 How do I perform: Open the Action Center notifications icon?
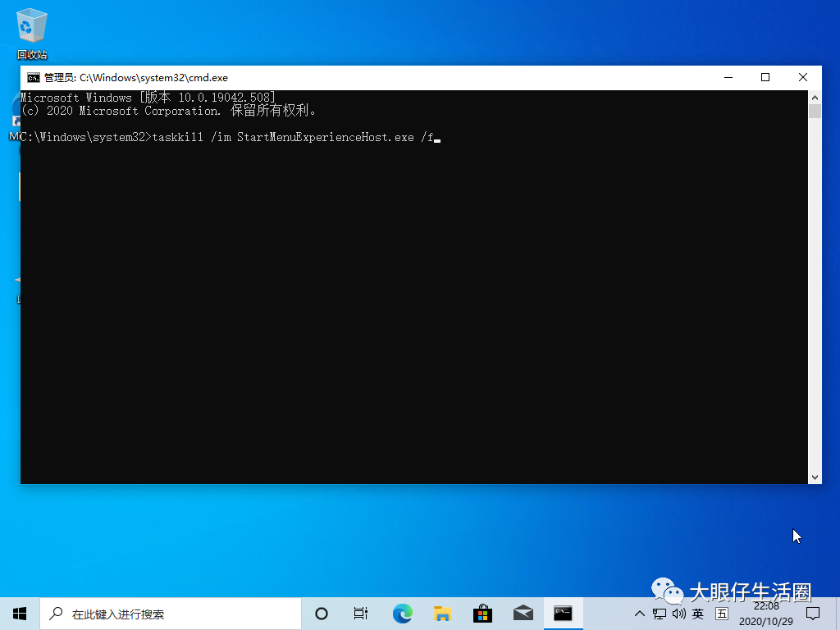click(x=813, y=614)
